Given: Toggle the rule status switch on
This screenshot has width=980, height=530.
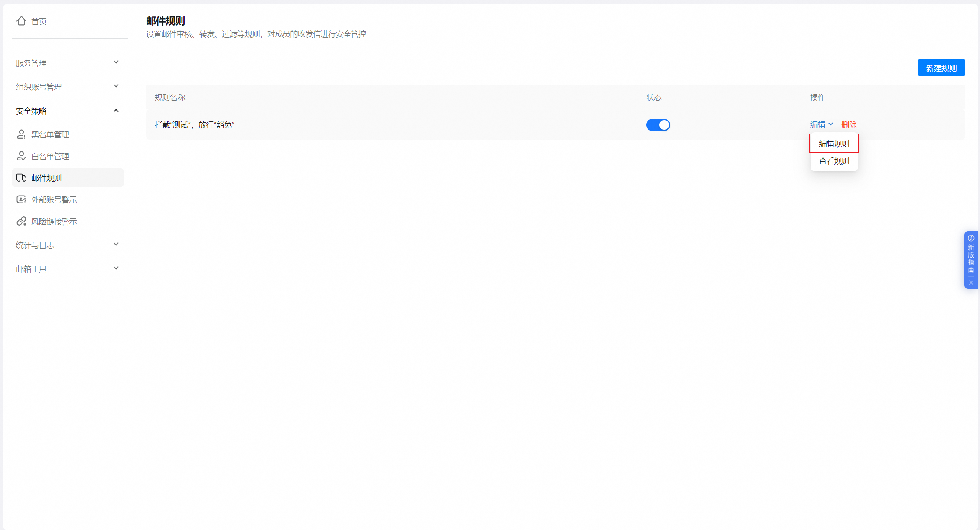Looking at the screenshot, I should pos(657,124).
